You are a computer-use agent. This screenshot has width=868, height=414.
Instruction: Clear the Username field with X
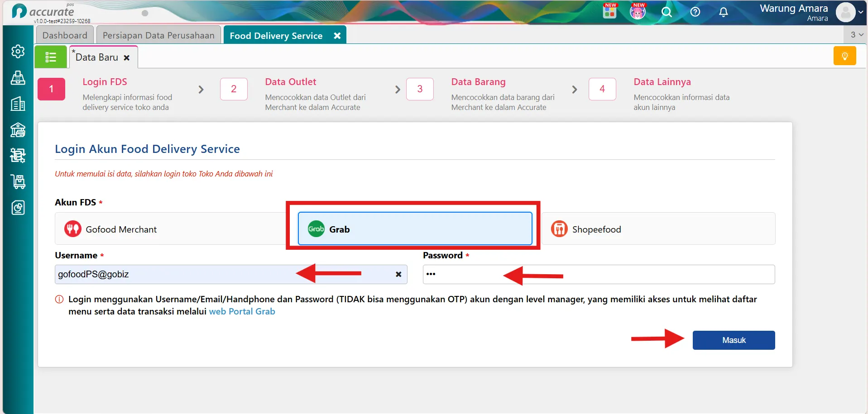click(x=398, y=274)
